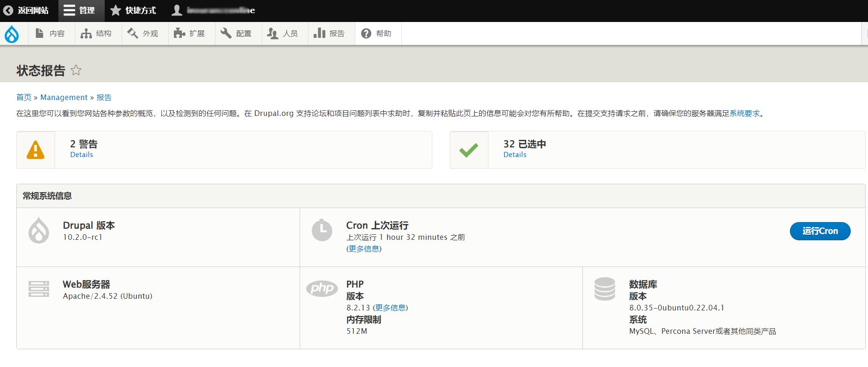The height and width of the screenshot is (367, 868).
Task: Click the 上次运行 1 hour 32 minutes text
Action: click(x=406, y=237)
